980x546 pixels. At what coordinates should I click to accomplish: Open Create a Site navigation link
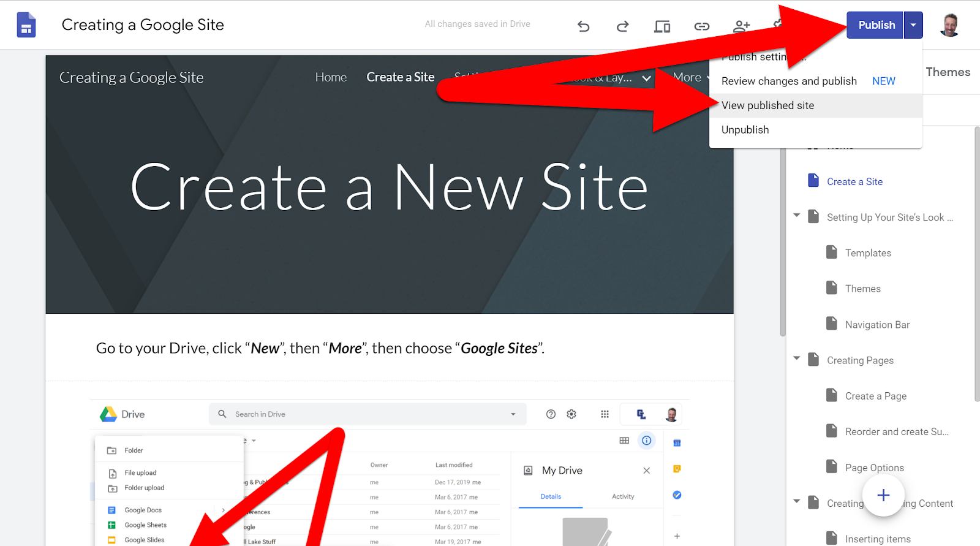[401, 77]
